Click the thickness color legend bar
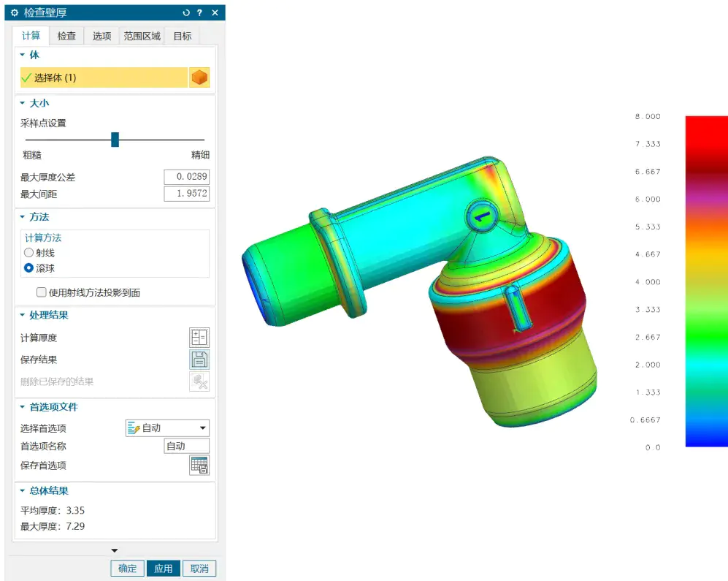728x581 pixels. [707, 281]
